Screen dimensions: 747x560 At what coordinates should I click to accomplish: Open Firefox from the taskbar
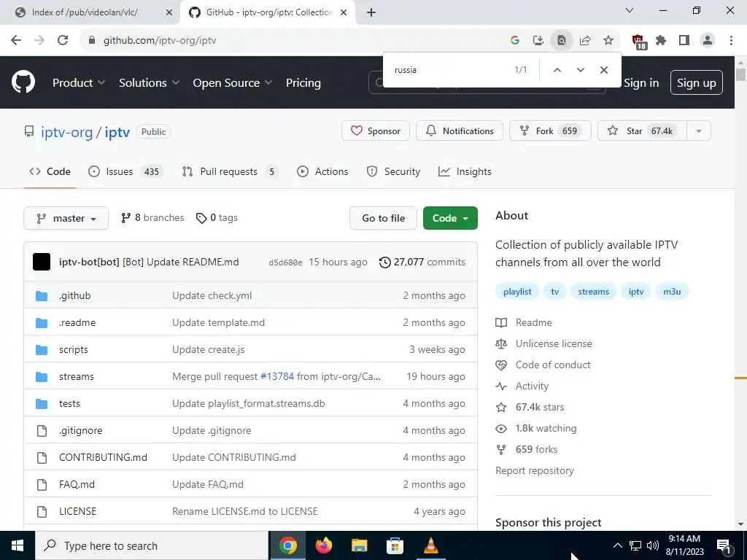tap(323, 545)
